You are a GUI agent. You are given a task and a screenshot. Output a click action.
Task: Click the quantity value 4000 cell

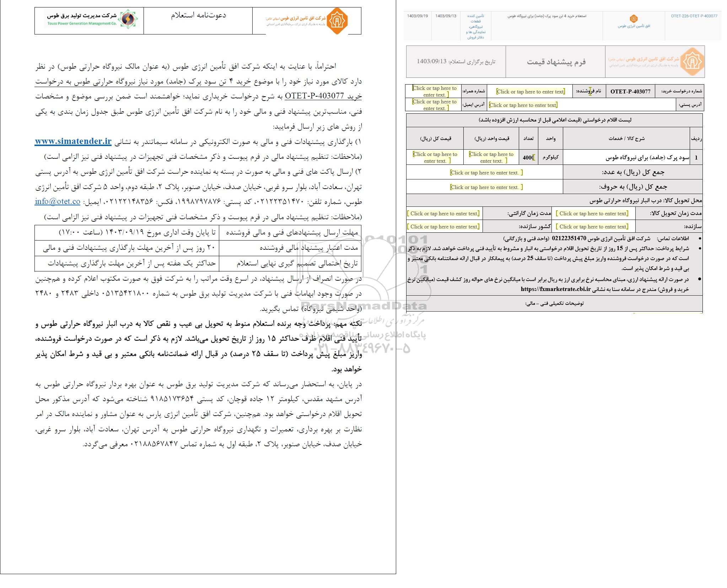pos(528,157)
